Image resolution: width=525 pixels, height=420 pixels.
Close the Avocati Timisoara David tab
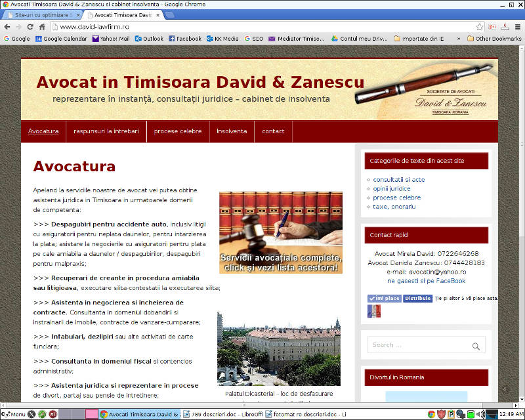[157, 15]
